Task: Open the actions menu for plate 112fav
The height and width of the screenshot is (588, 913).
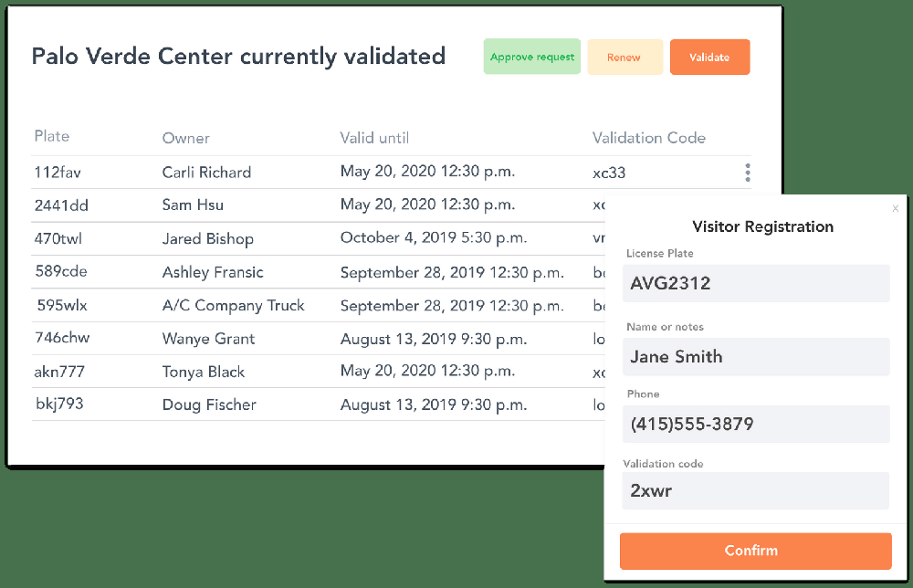Action: [747, 173]
